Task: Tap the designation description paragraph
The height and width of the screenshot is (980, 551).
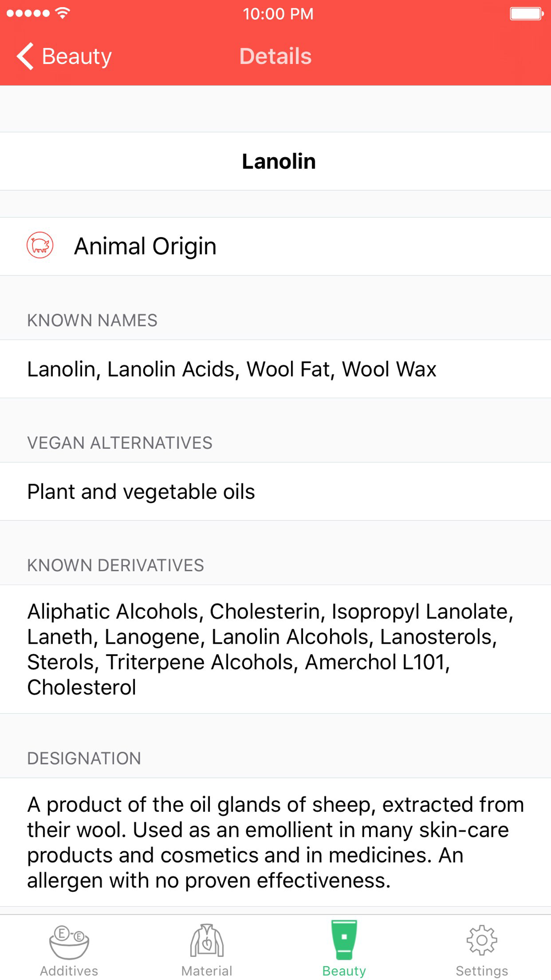Action: (x=275, y=842)
